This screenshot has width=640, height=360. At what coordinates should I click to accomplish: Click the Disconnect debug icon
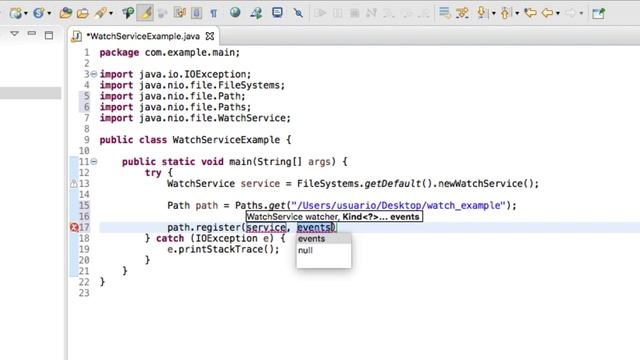coord(371,13)
